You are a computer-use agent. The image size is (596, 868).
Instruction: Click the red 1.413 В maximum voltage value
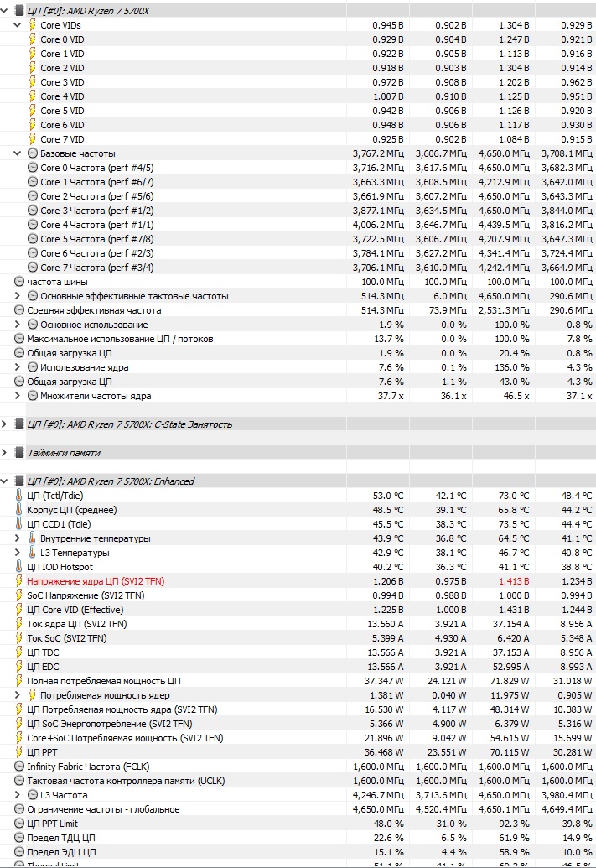pyautogui.click(x=513, y=581)
